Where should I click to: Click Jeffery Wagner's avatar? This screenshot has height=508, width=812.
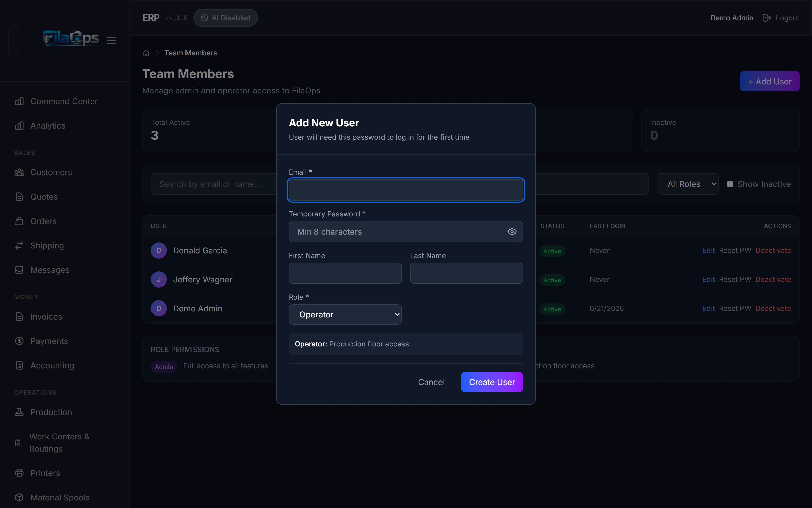coord(159,280)
